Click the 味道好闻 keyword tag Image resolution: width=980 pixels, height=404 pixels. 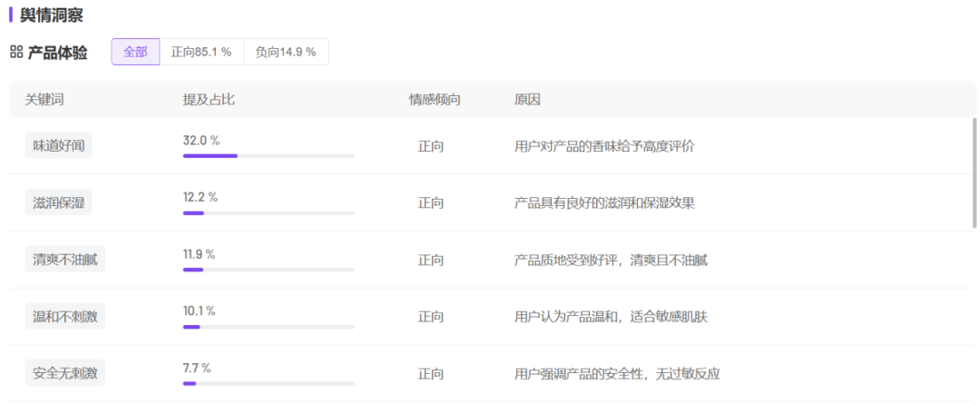59,146
